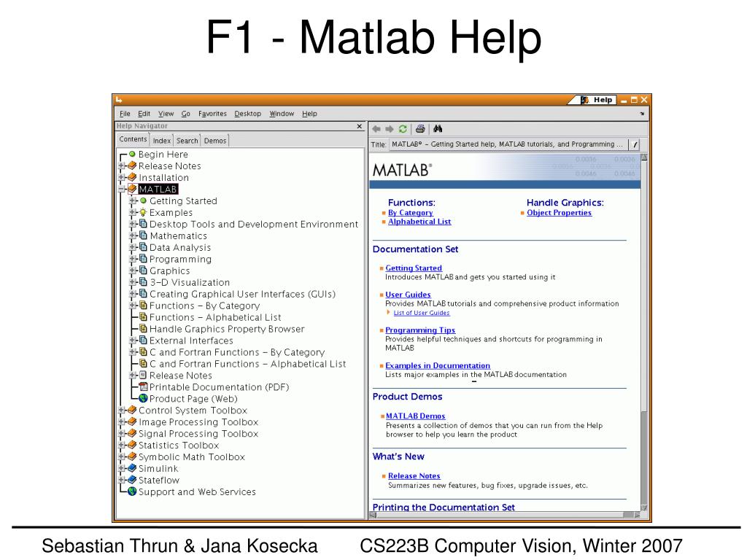Click the lightbulb icon beside Examples
Screen dimensions: 747x560
pyautogui.click(x=143, y=212)
